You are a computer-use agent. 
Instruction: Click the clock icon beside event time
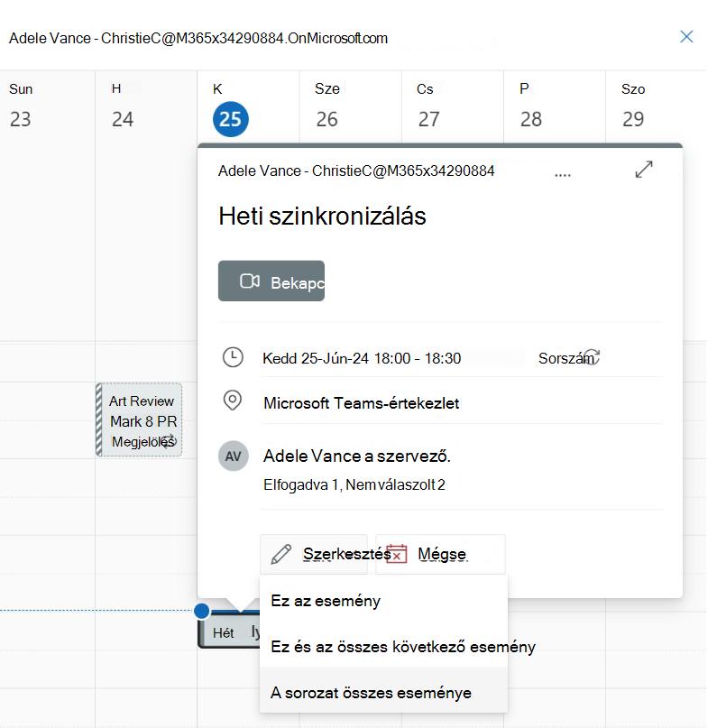(233, 357)
